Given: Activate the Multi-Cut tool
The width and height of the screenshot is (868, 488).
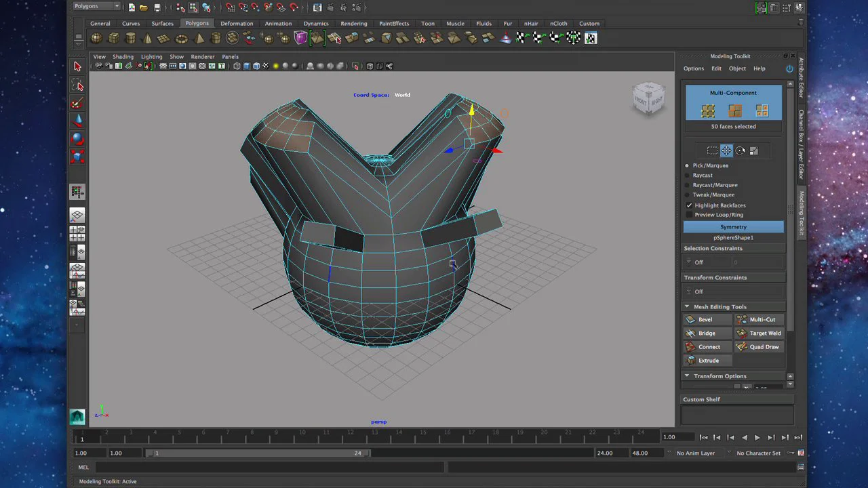Looking at the screenshot, I should pos(759,319).
